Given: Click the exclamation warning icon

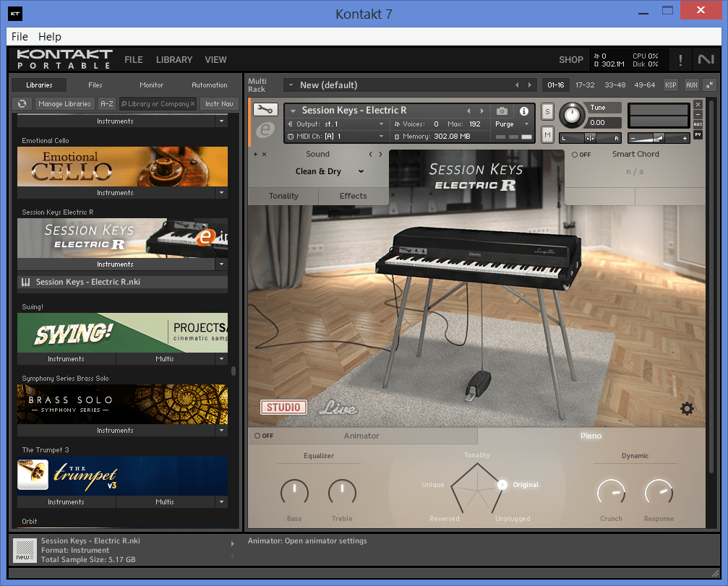Looking at the screenshot, I should coord(680,60).
